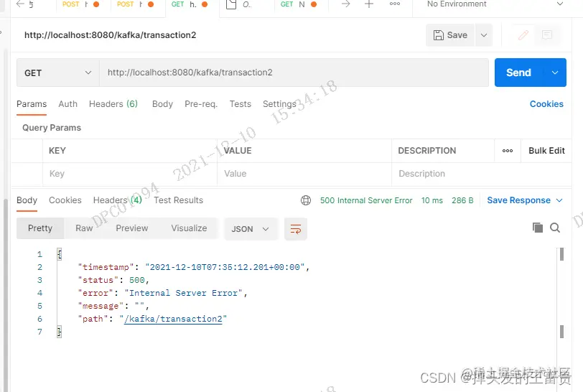Image resolution: width=583 pixels, height=392 pixels.
Task: Go back with the left arrow icon
Action: point(20,4)
